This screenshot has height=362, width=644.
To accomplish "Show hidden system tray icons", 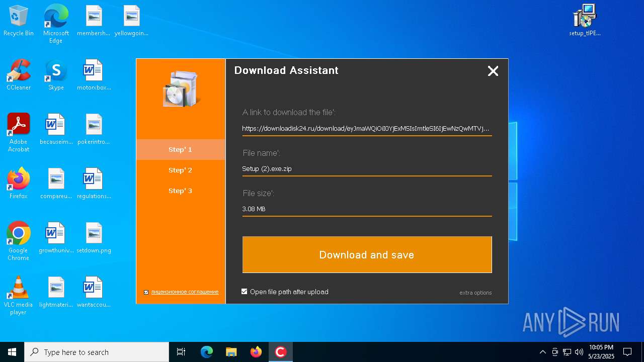I will click(542, 352).
